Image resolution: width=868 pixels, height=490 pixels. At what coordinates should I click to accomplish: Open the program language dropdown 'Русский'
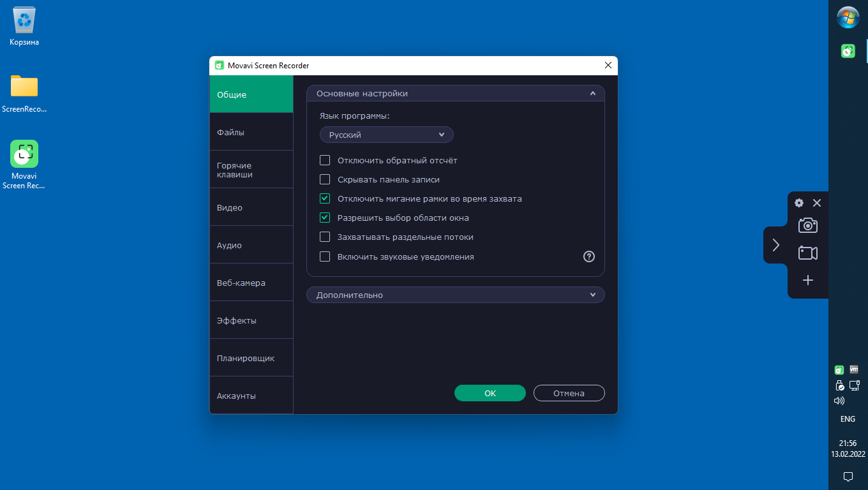(x=387, y=135)
